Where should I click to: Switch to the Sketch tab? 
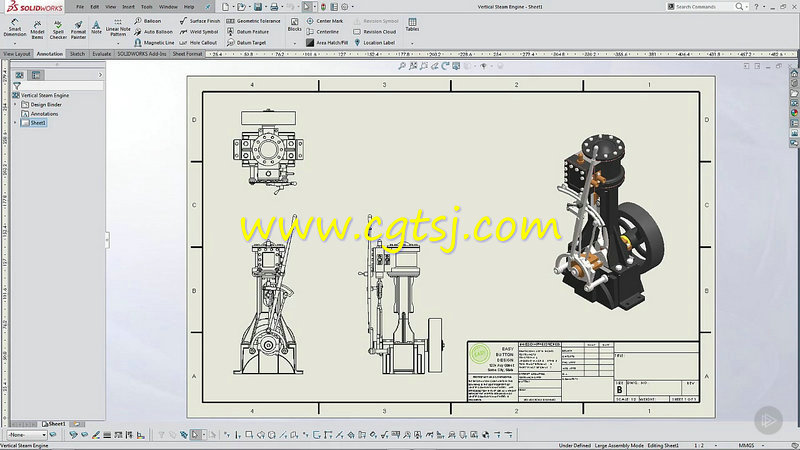tap(77, 54)
